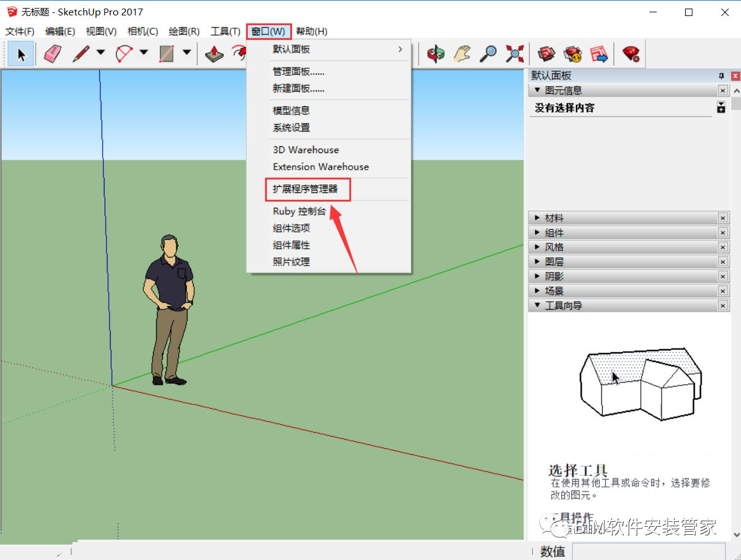Open the 相机(C) menu

pyautogui.click(x=143, y=31)
